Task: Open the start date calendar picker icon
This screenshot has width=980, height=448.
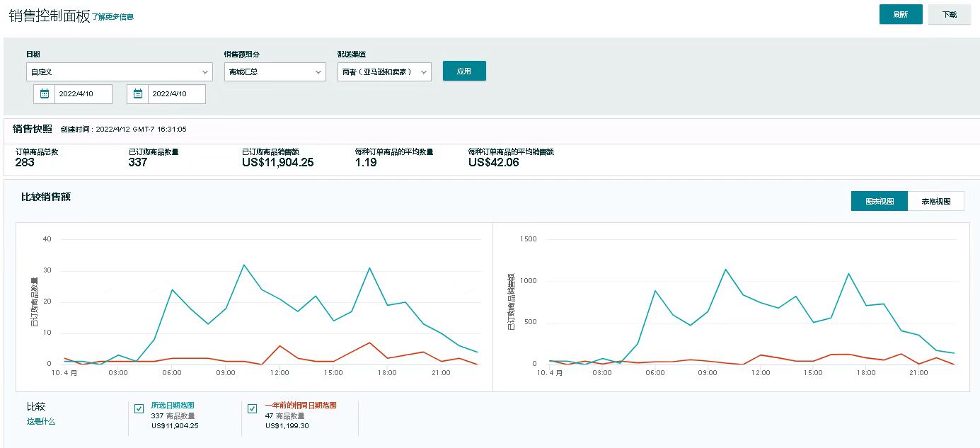Action: tap(45, 93)
